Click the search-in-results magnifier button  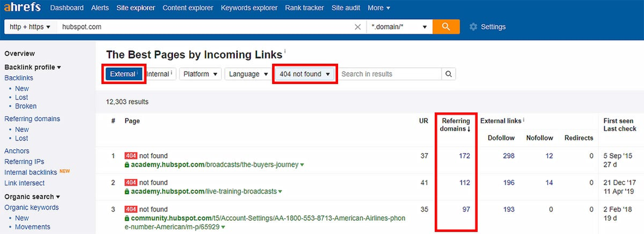[448, 74]
